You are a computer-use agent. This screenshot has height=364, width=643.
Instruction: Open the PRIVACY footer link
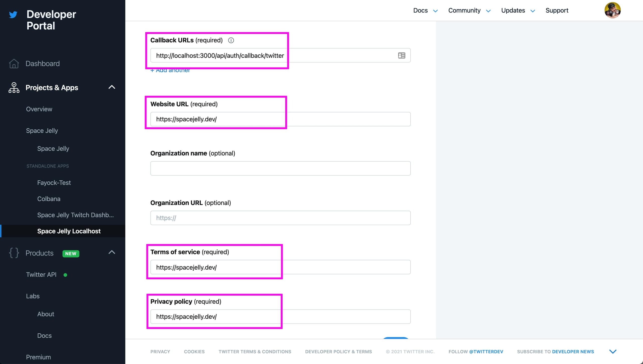(160, 351)
